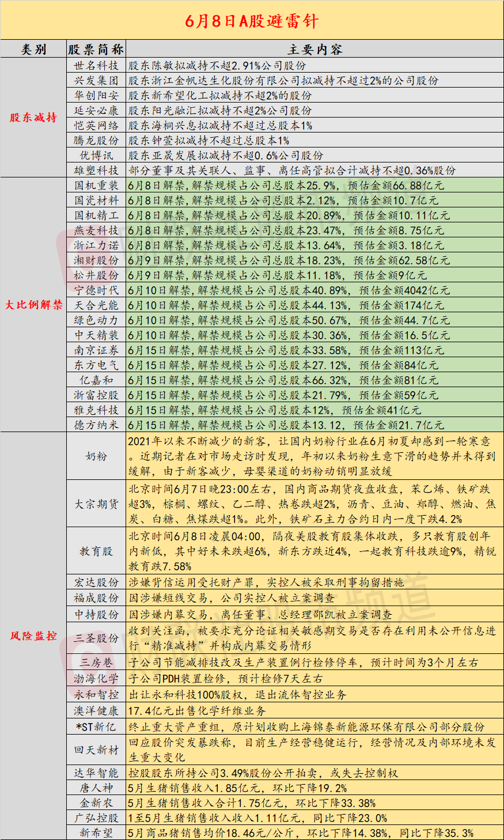Click the 大比例解禁 category cell
Image resolution: width=504 pixels, height=840 pixels.
(x=33, y=305)
